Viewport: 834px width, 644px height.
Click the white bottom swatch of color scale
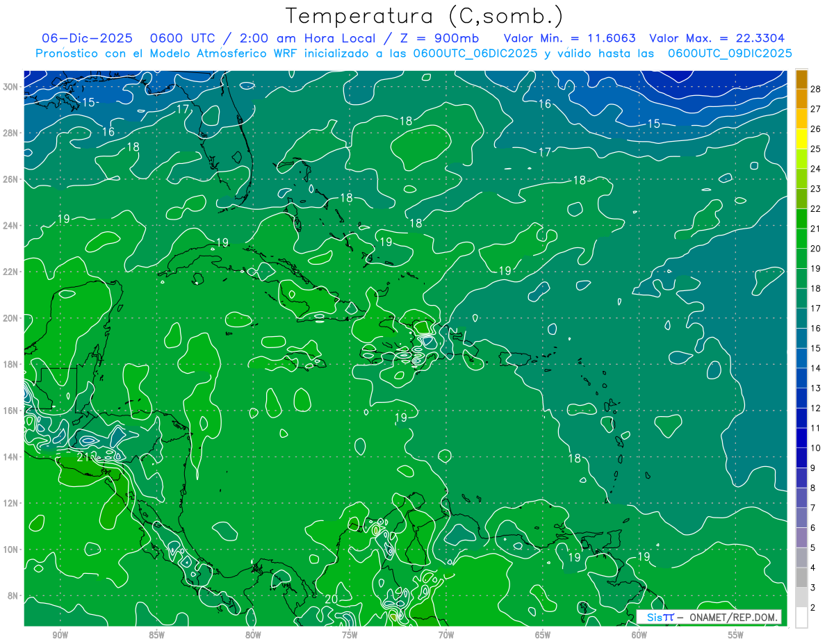[801, 617]
